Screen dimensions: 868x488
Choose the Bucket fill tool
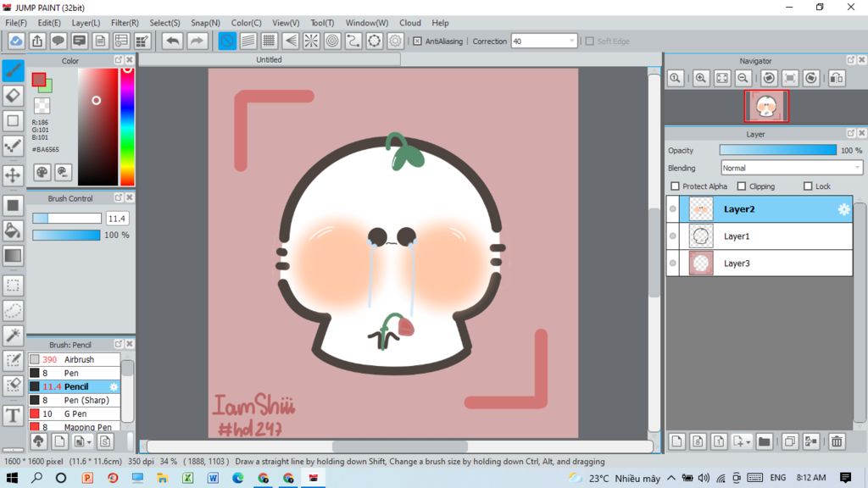coord(13,230)
